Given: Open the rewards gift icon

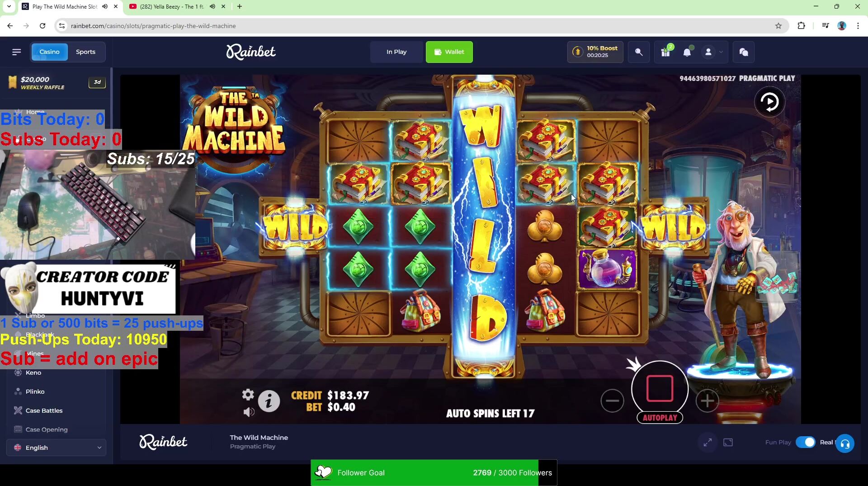Looking at the screenshot, I should tap(665, 52).
